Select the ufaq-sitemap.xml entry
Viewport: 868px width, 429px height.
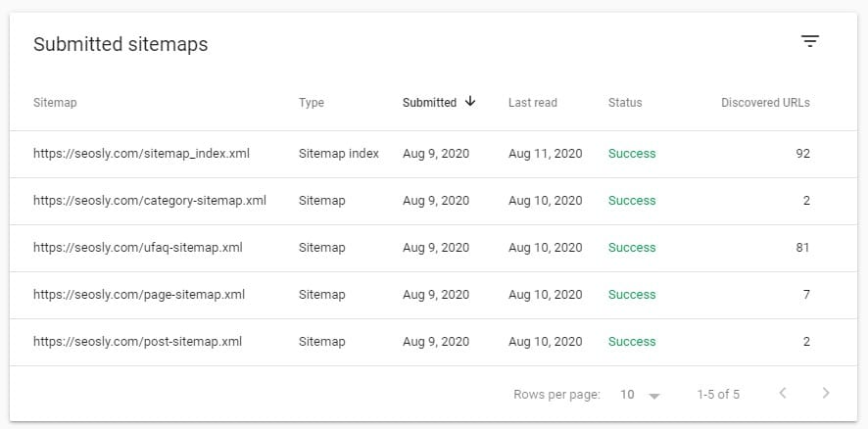[137, 248]
